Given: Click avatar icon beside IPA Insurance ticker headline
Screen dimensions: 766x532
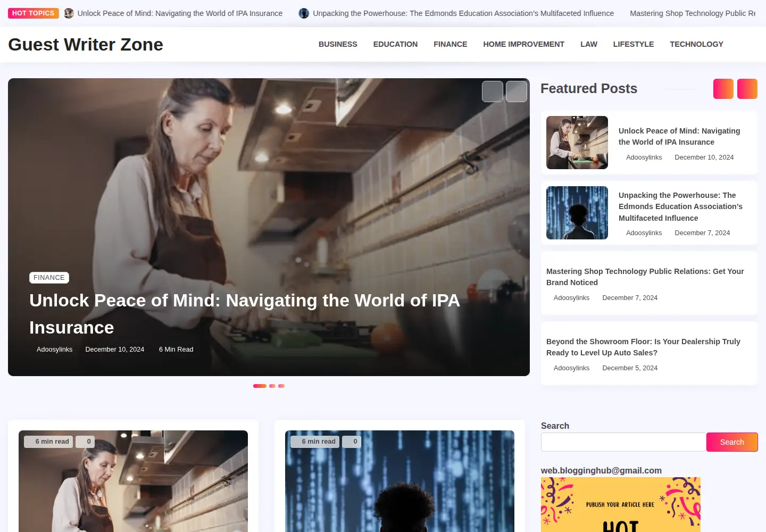Looking at the screenshot, I should tap(69, 13).
